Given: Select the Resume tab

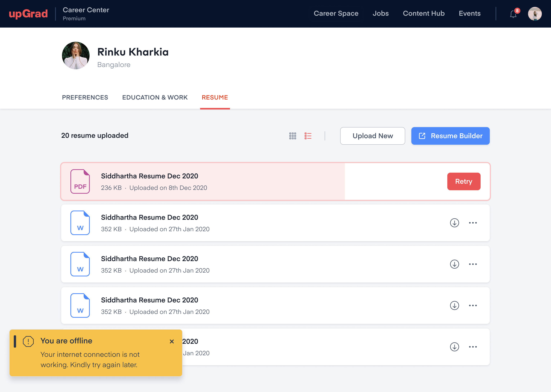Looking at the screenshot, I should (215, 97).
